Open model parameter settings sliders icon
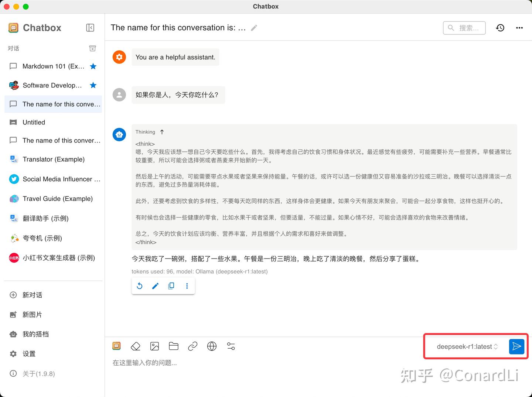The height and width of the screenshot is (397, 532). 231,346
